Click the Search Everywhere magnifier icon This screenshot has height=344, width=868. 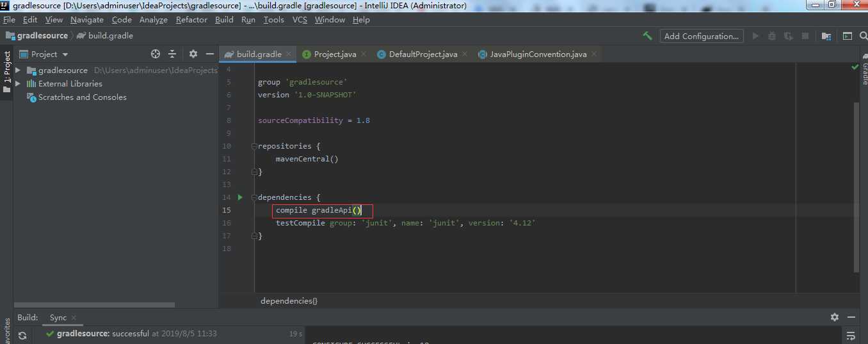[863, 36]
